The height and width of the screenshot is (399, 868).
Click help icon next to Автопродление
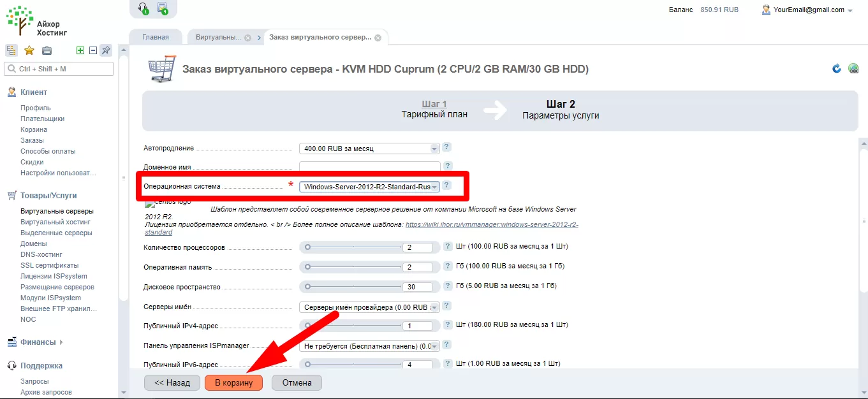(446, 147)
